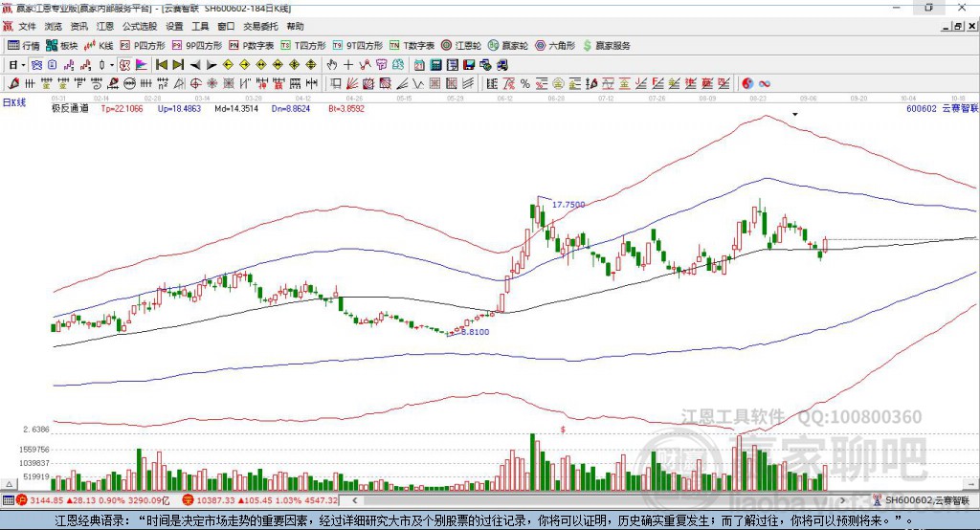
Task: Open the 交易委托 menu
Action: point(260,26)
